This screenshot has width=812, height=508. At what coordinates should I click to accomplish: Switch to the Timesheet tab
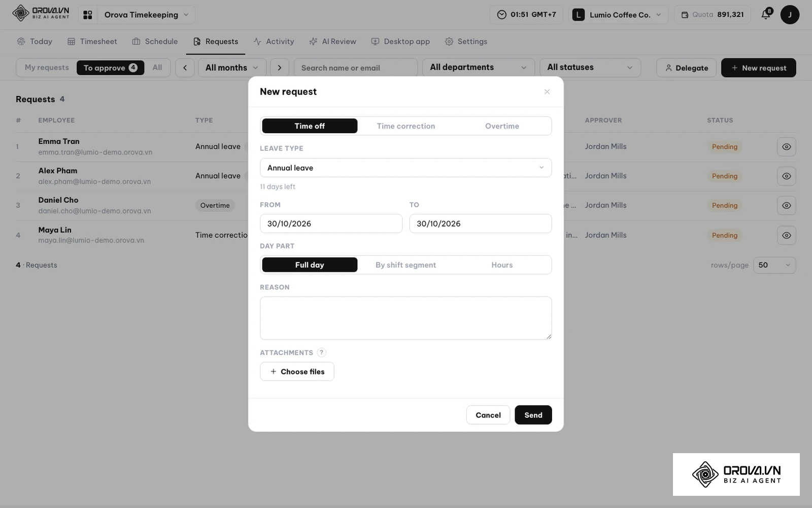tap(92, 42)
